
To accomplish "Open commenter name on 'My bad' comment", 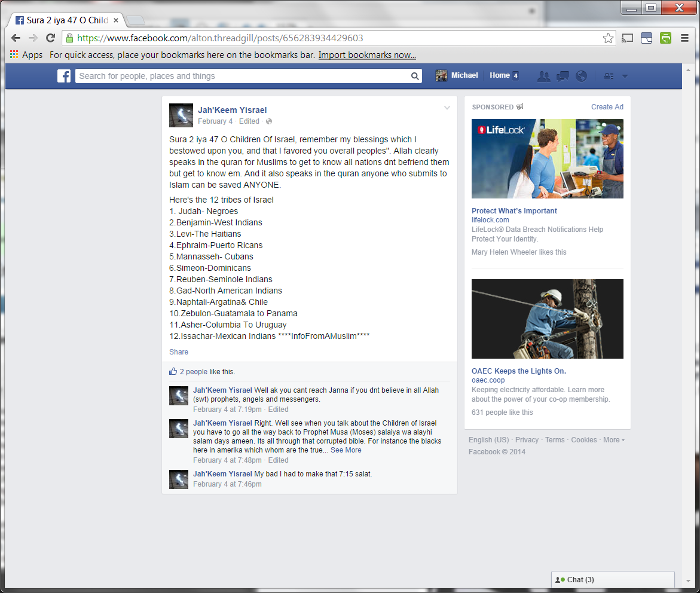I will pos(222,474).
